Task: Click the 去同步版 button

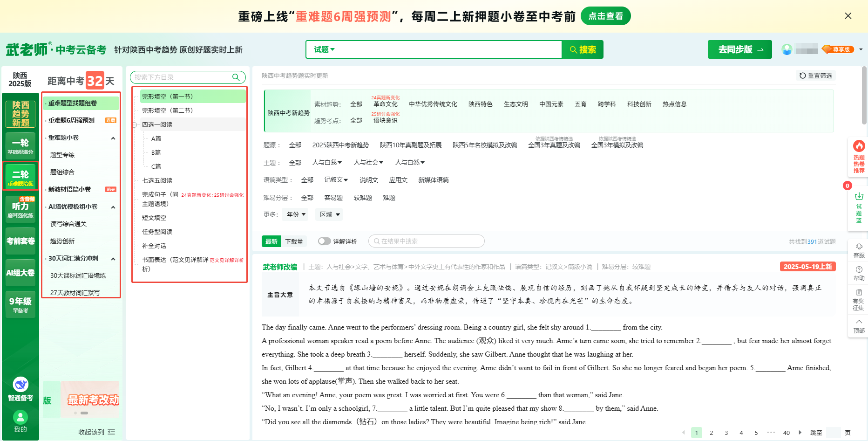Action: pos(739,49)
